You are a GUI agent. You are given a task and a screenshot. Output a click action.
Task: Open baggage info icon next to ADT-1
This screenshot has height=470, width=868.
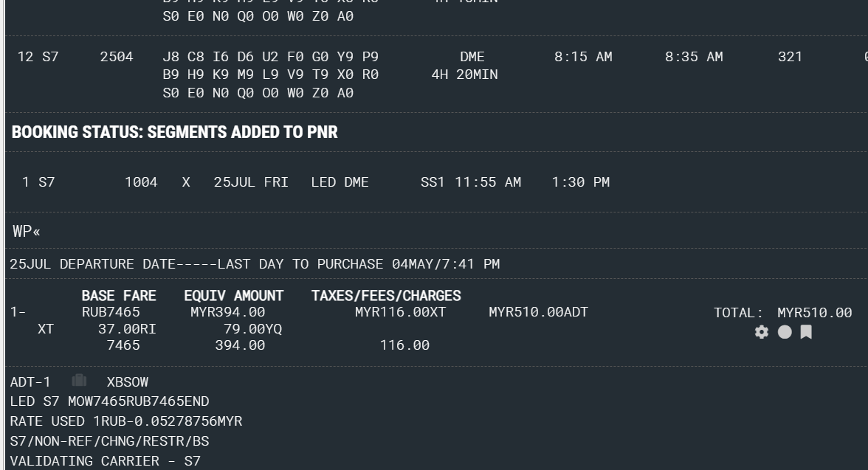point(79,381)
